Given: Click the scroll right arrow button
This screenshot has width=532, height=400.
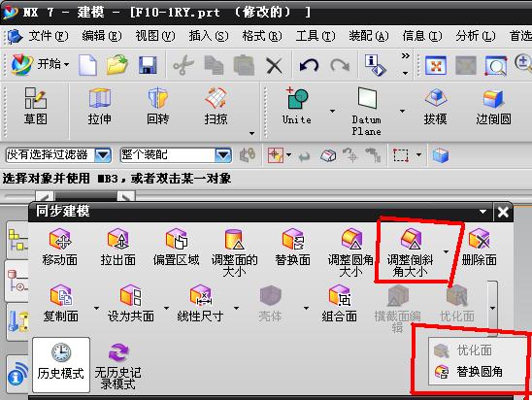Looking at the screenshot, I should (126, 196).
